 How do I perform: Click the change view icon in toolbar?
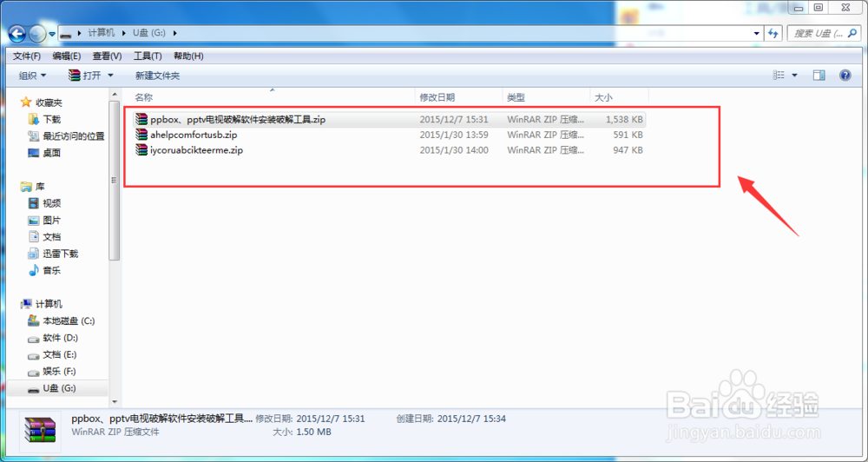click(779, 76)
